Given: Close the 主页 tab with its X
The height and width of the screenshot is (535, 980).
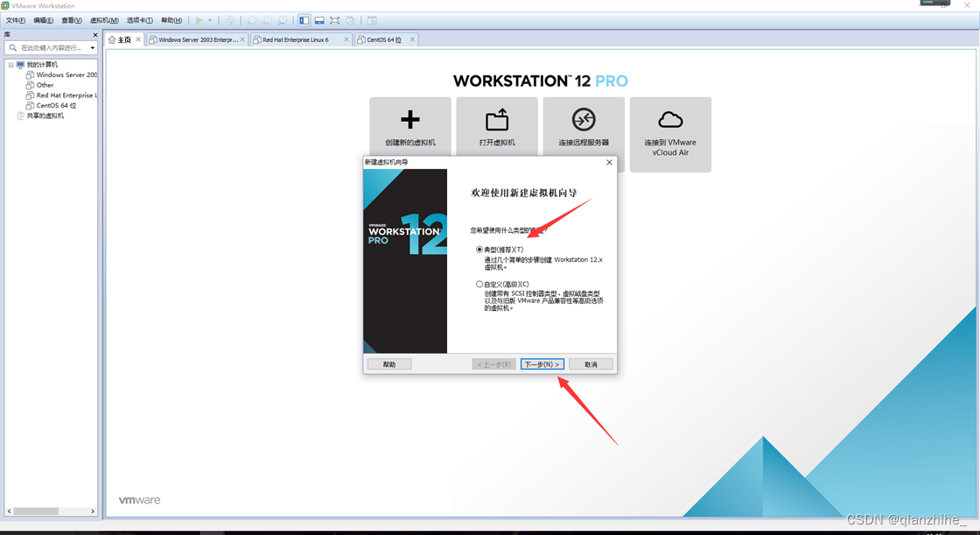Looking at the screenshot, I should (x=138, y=39).
